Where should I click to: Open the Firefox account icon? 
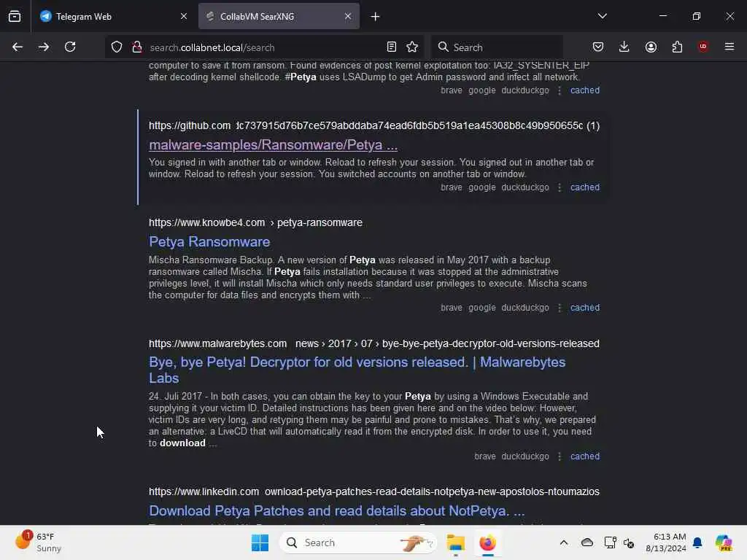651,47
